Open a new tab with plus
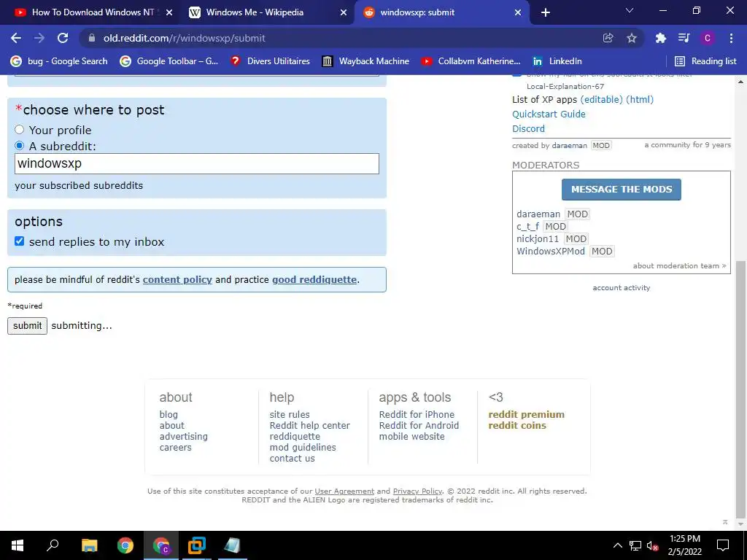This screenshot has width=747, height=560. [546, 12]
